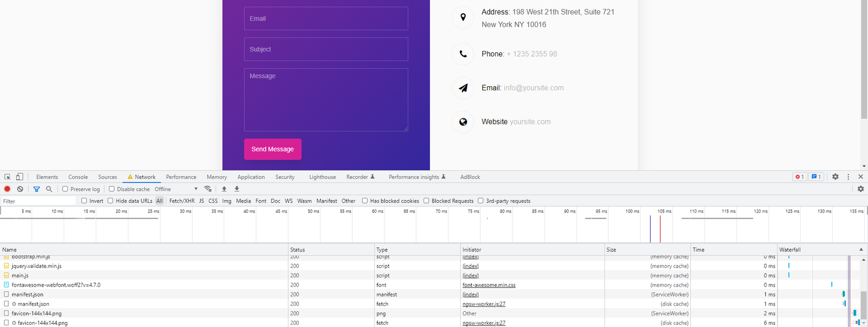868x327 pixels.
Task: Click the Message textarea
Action: (326, 100)
